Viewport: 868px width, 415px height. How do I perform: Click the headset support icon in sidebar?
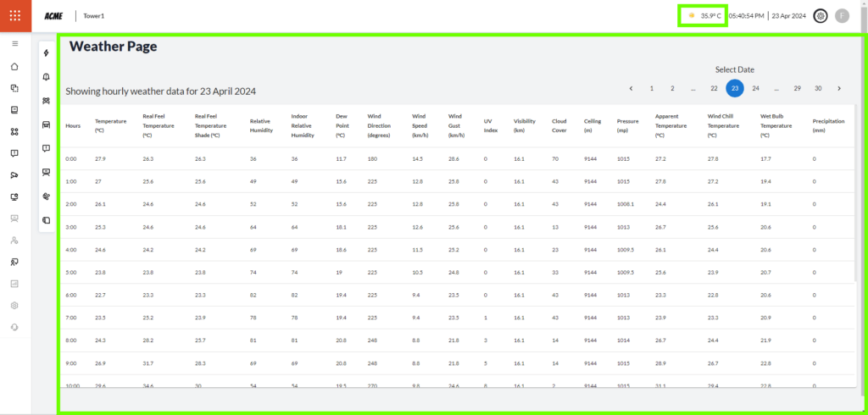14,327
